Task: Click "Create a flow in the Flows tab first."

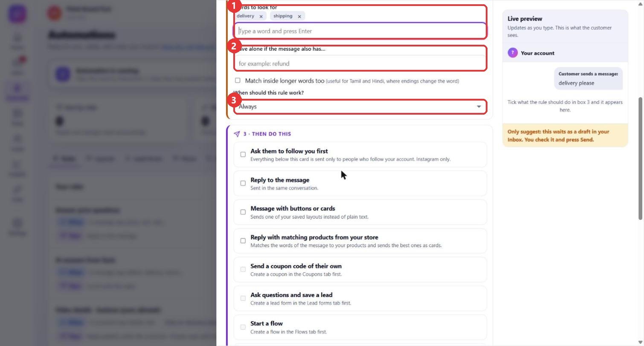Action: tap(289, 332)
